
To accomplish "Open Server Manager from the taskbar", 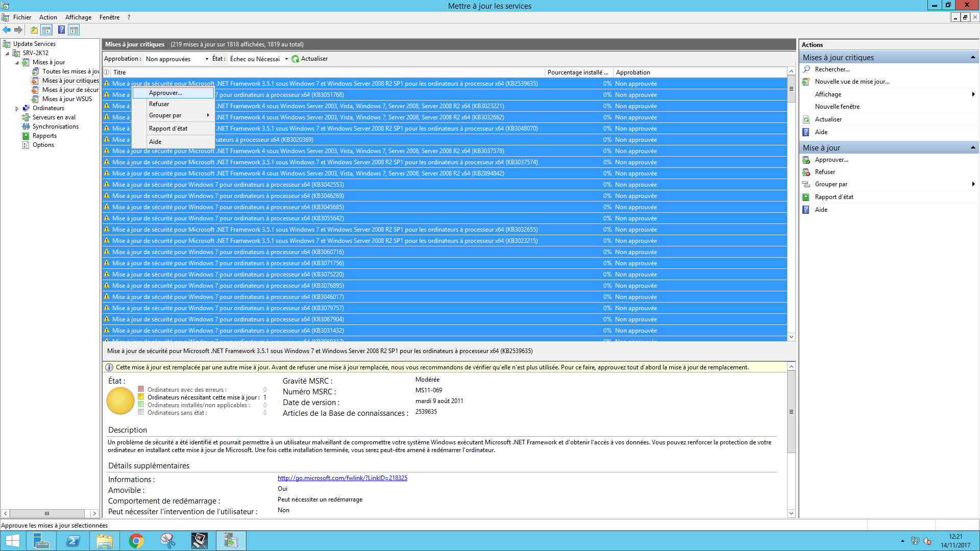I will click(41, 541).
